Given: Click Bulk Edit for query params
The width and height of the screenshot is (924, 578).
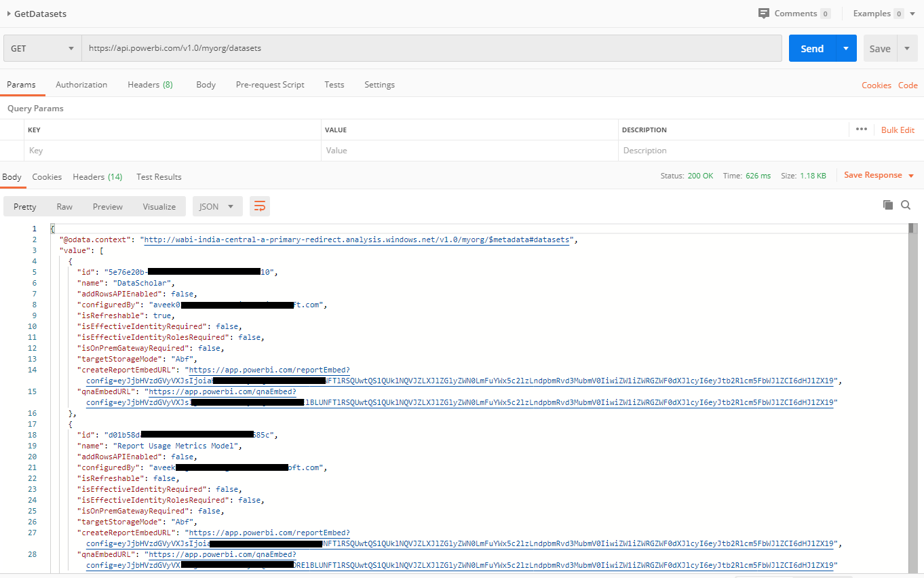Looking at the screenshot, I should [898, 130].
